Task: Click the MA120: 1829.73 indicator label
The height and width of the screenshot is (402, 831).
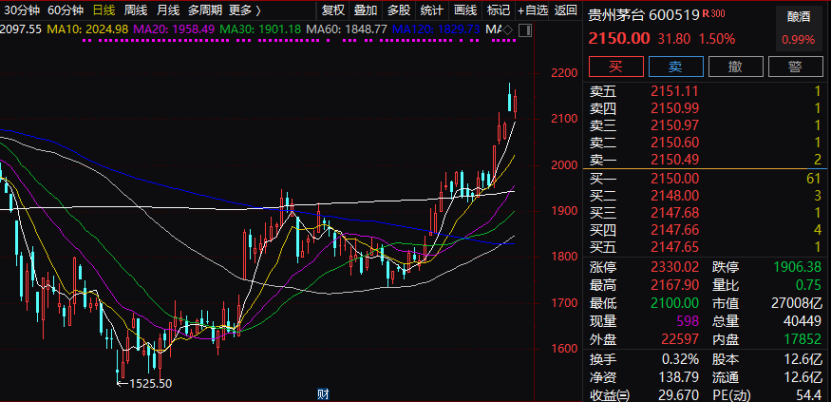Action: point(436,29)
